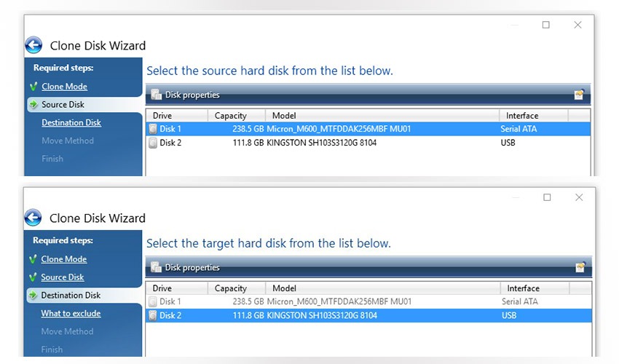Sort the source list by the Capacity column

pos(230,116)
